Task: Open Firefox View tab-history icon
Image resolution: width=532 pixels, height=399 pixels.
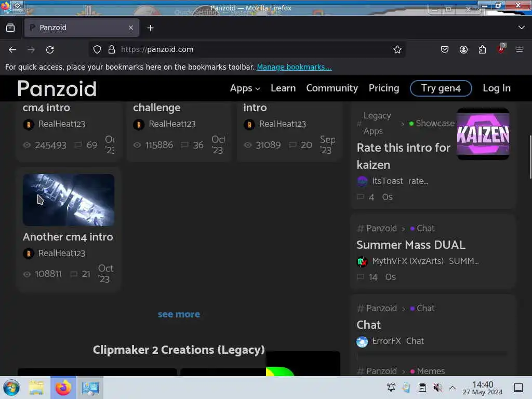Action: coord(10,28)
